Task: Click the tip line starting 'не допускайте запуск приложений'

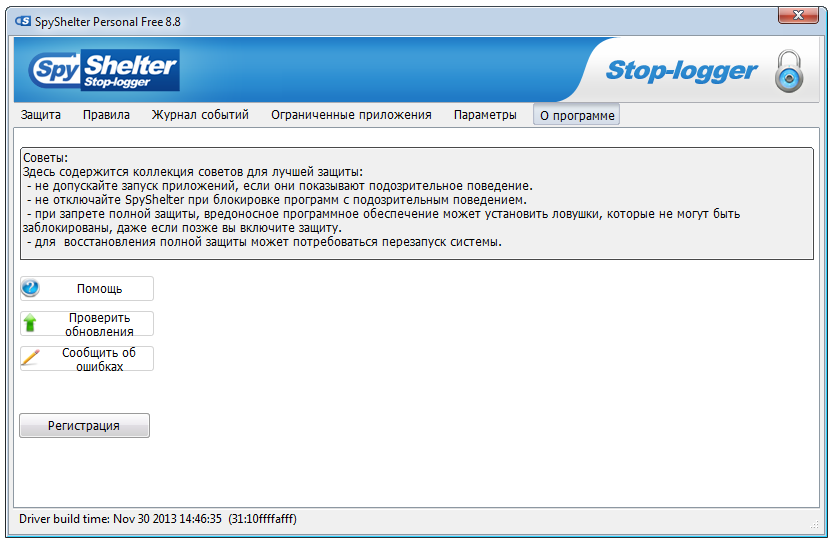Action: coord(280,186)
